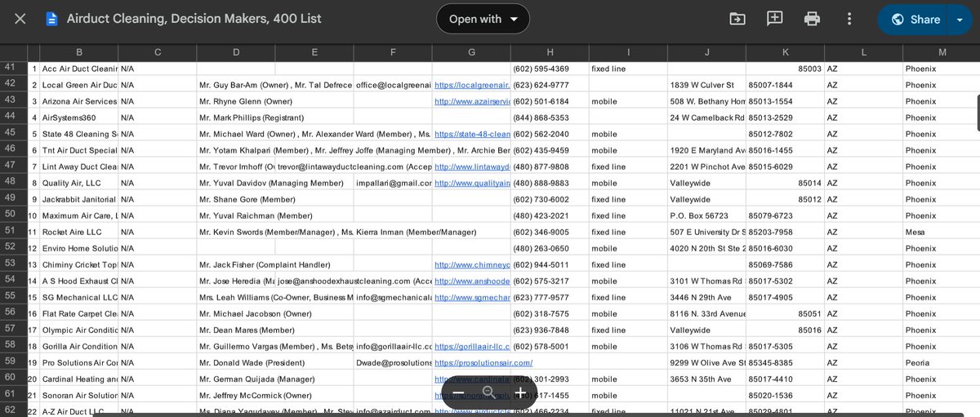980x417 pixels.
Task: Click the '9299 W Olive Ave' address cell
Action: point(706,362)
